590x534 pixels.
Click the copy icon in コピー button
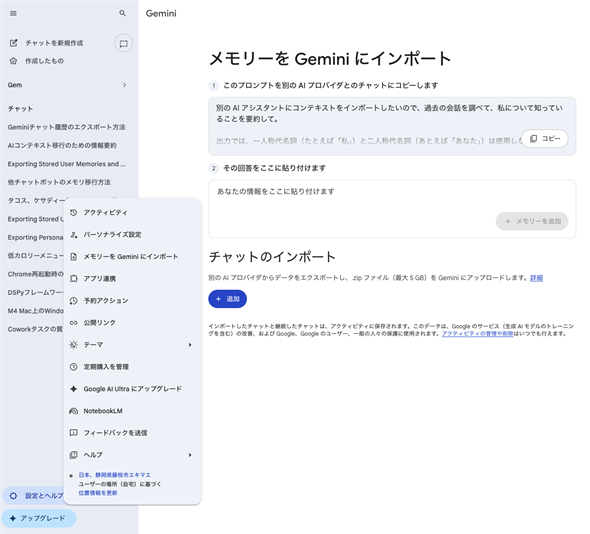(534, 139)
